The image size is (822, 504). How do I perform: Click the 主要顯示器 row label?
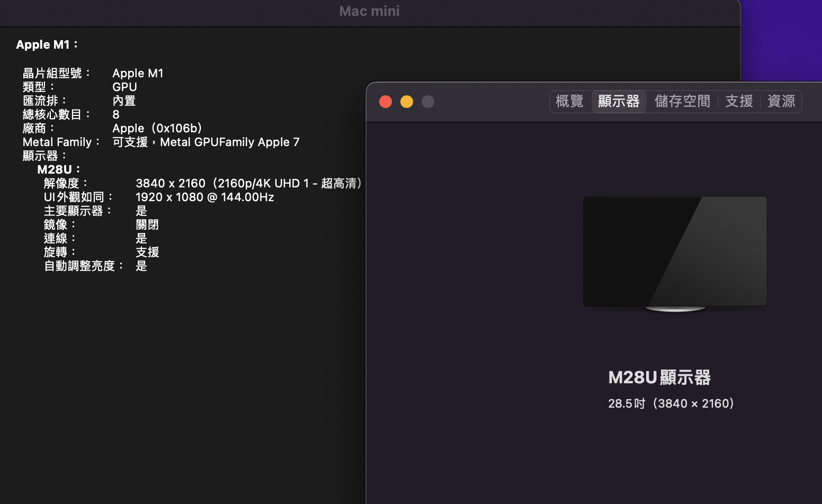click(78, 211)
